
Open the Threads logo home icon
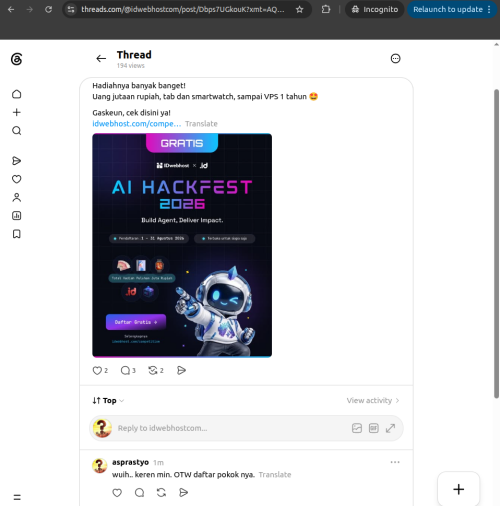16,59
